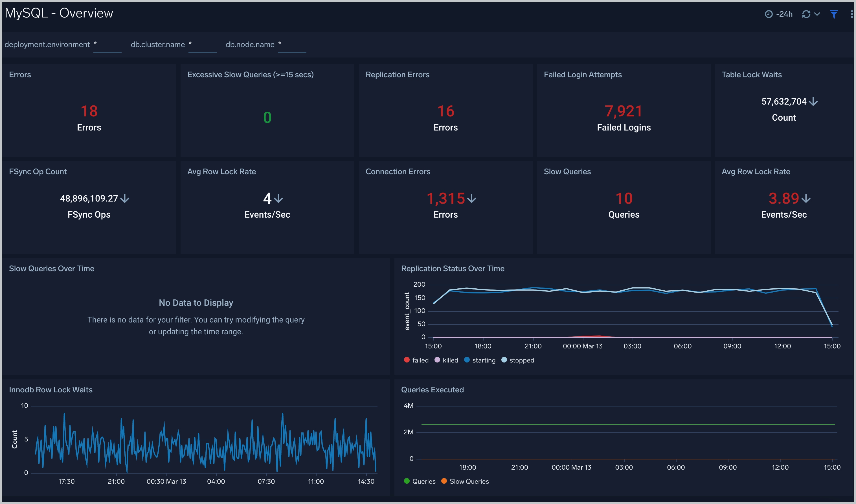This screenshot has height=504, width=856.
Task: Click the MySQL - Overview dashboard title
Action: pyautogui.click(x=59, y=13)
